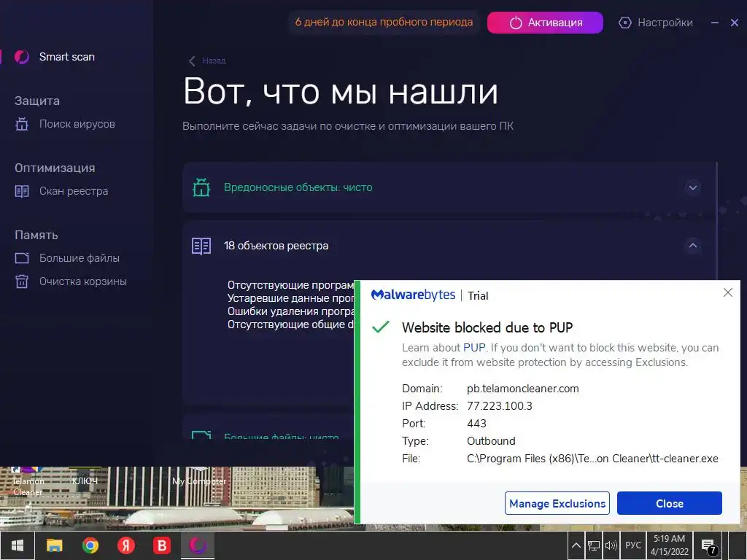Viewport: 747px width, 560px height.
Task: Click the network tray icon
Action: point(594,545)
